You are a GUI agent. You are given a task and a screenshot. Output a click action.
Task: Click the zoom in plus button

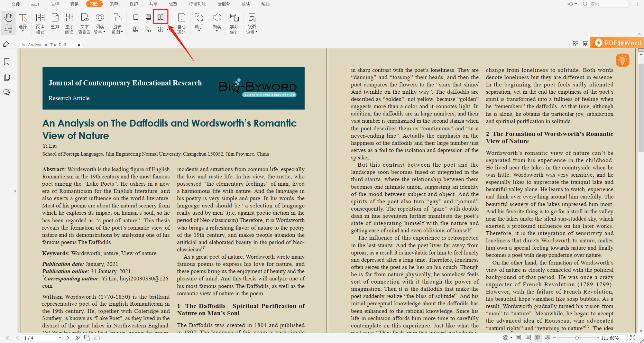pos(598,338)
